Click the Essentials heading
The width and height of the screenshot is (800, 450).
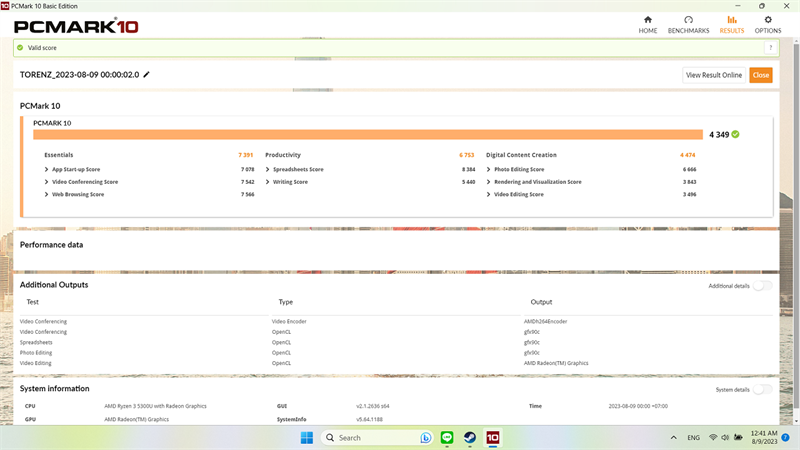click(59, 155)
